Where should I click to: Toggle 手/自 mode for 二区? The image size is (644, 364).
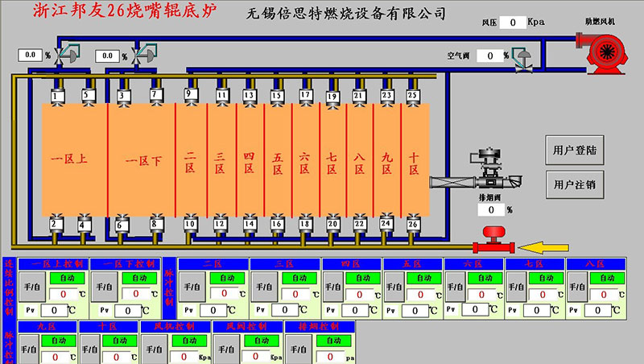click(191, 286)
